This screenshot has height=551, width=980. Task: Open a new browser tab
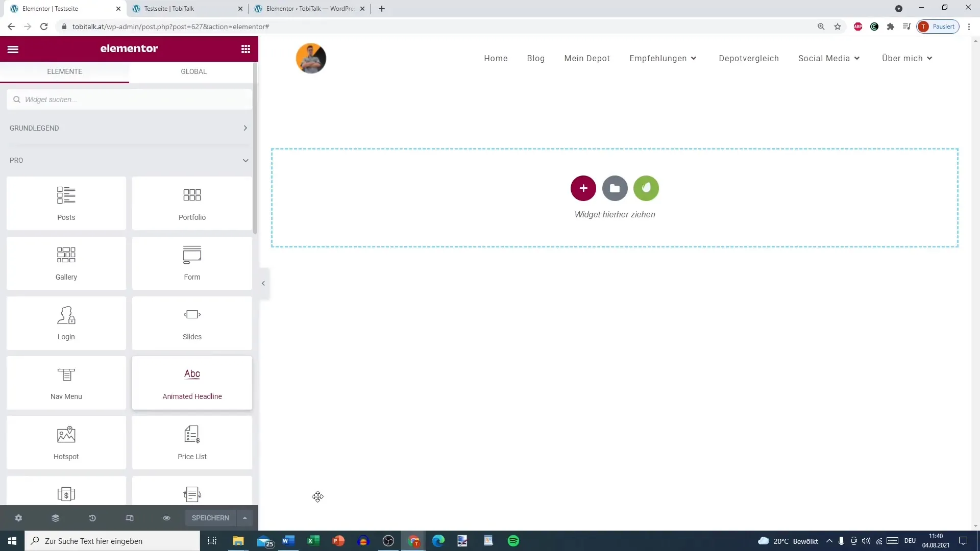(382, 9)
